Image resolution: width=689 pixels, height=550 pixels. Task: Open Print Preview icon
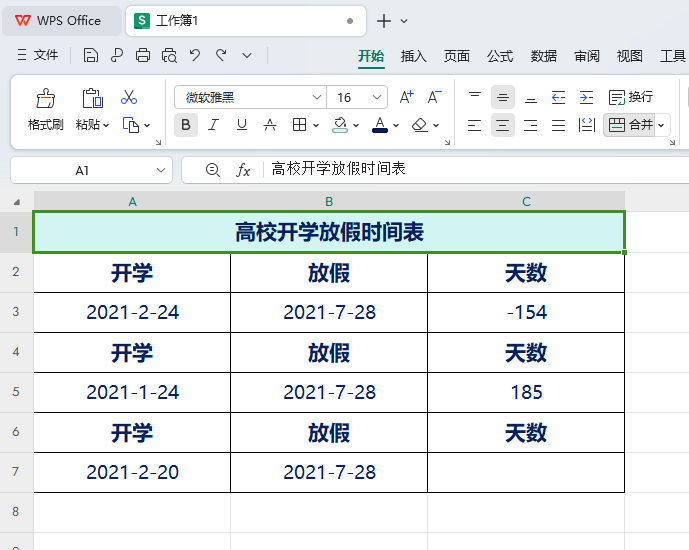(169, 56)
